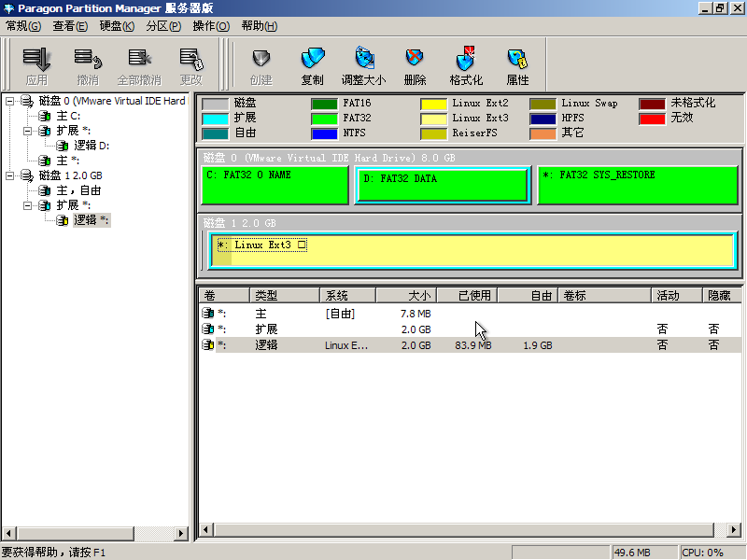Sort list by 系统 column header
Image resolution: width=747 pixels, height=560 pixels.
coord(347,296)
